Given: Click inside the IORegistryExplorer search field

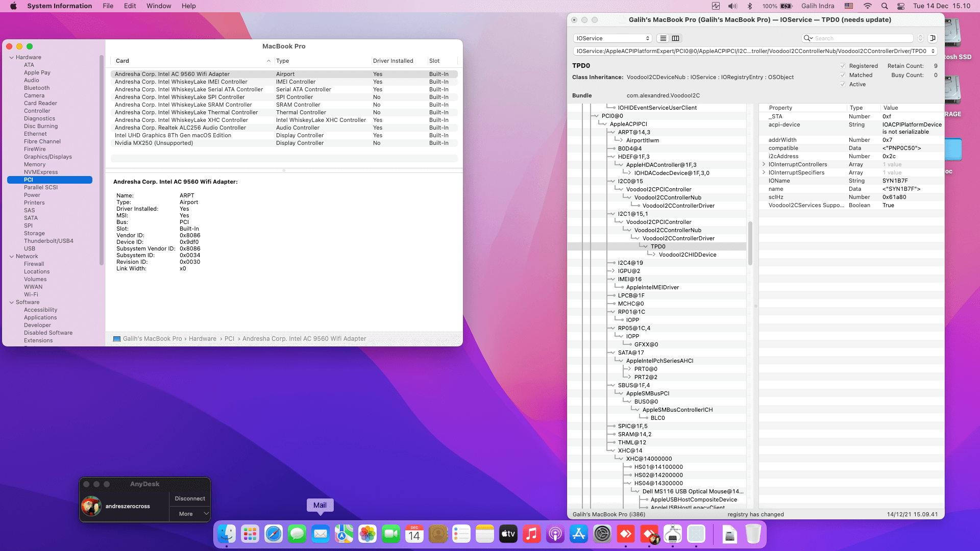Looking at the screenshot, I should pos(860,38).
